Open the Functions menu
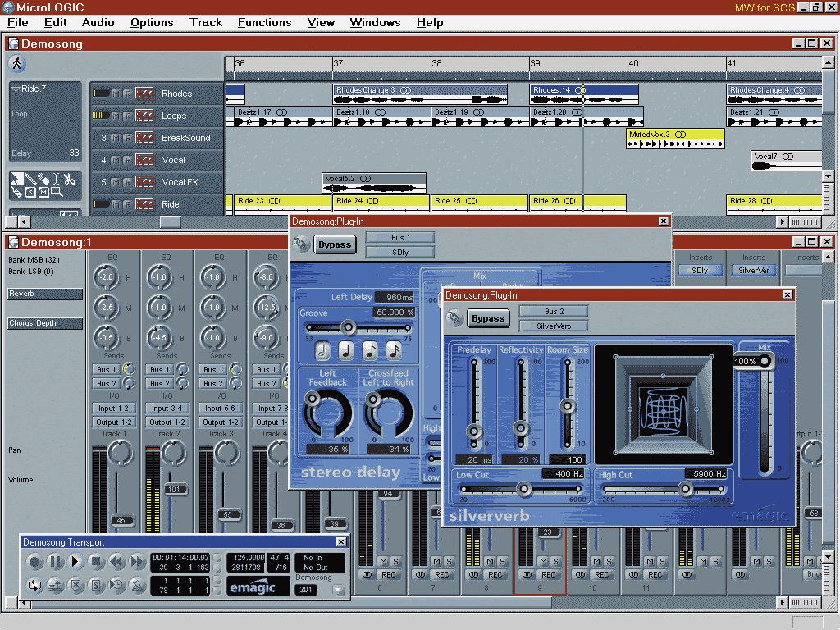 (x=265, y=22)
